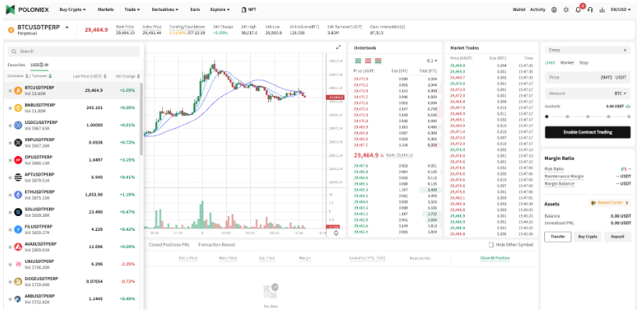Open customer support headset icon

590,9
